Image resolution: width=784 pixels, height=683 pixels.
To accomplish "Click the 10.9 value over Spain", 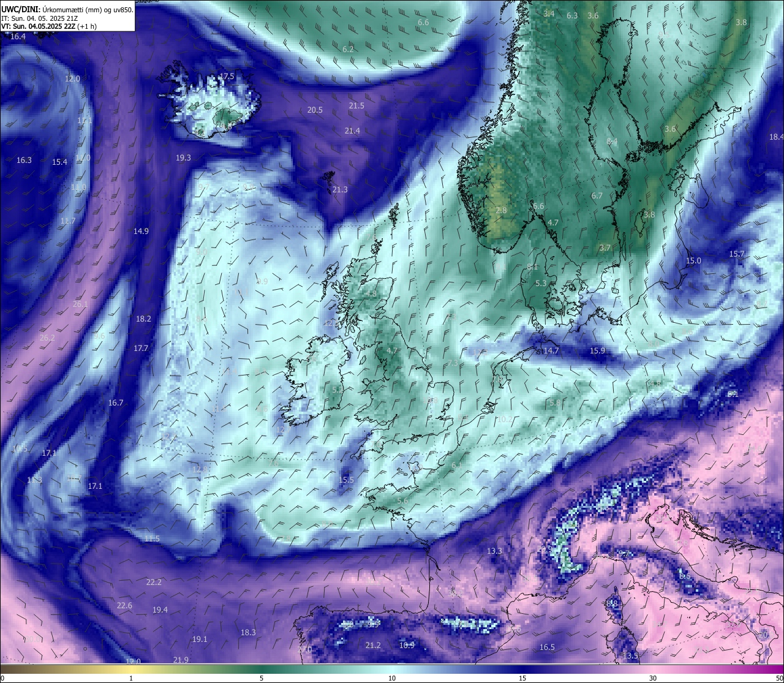I will pos(407,646).
